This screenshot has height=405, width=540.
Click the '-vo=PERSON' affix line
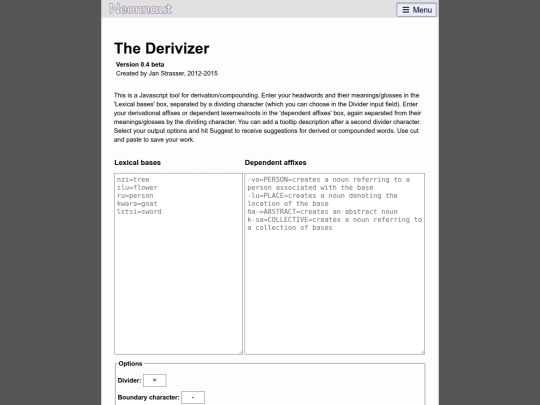(329, 184)
